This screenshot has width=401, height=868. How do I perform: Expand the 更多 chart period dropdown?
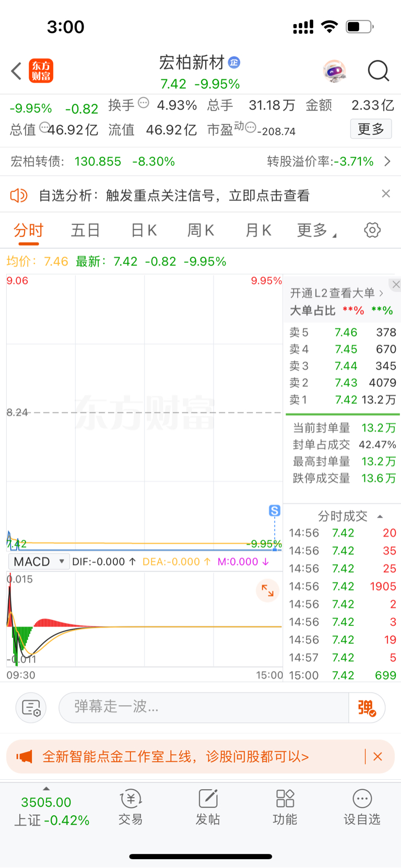pos(316,230)
